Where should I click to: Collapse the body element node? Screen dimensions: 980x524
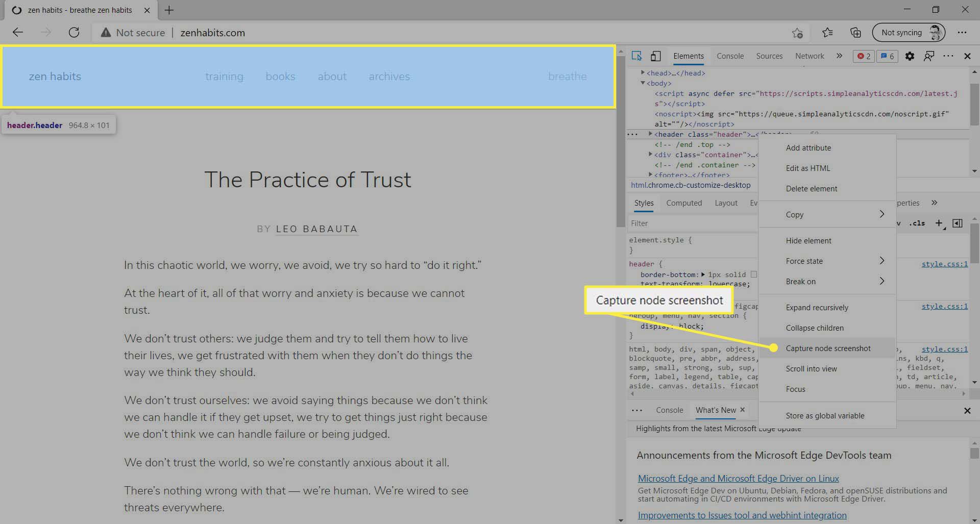pyautogui.click(x=643, y=83)
